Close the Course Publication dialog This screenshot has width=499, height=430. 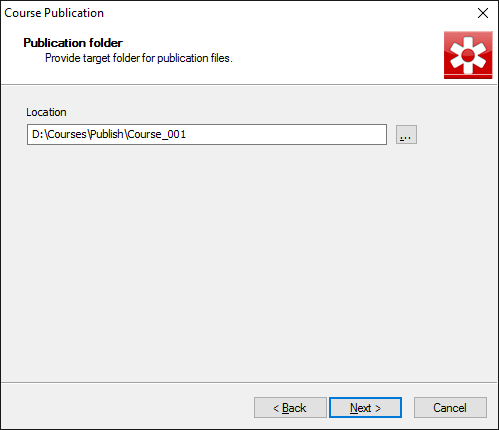[x=483, y=13]
